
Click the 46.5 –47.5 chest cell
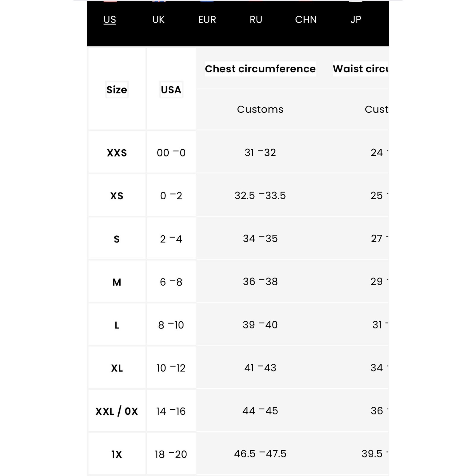click(260, 454)
